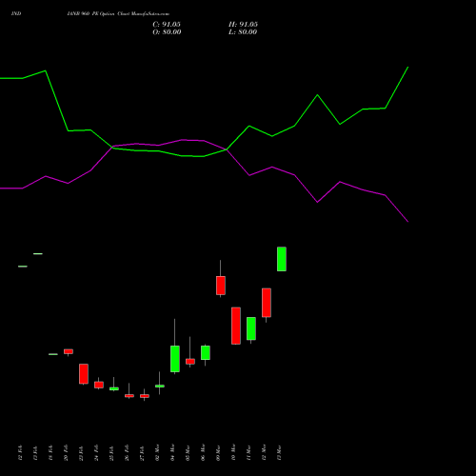476x476 pixels.
Task: Select the 24 Feb date label
Action: point(96,453)
